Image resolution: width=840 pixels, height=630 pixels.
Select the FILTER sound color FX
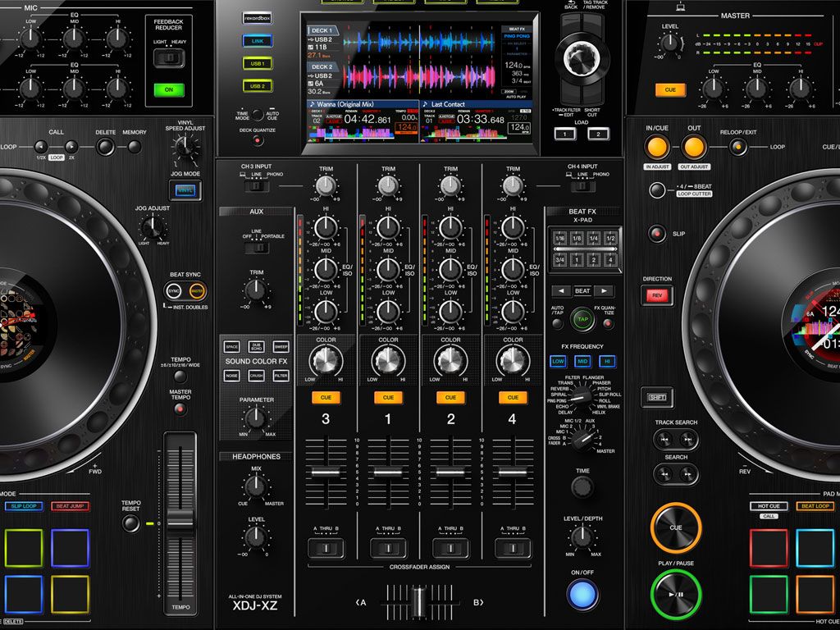click(280, 377)
